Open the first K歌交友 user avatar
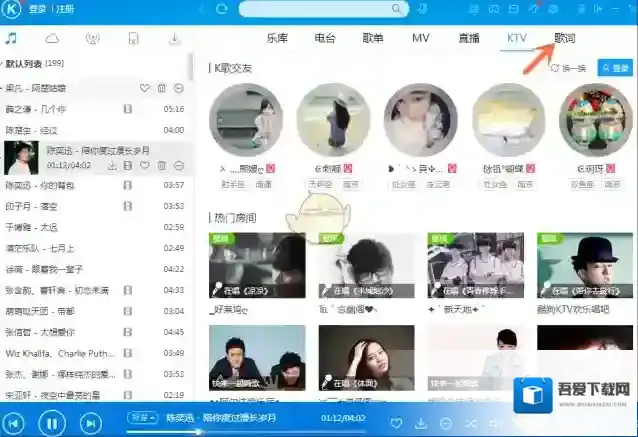This screenshot has width=638, height=437. [246, 120]
